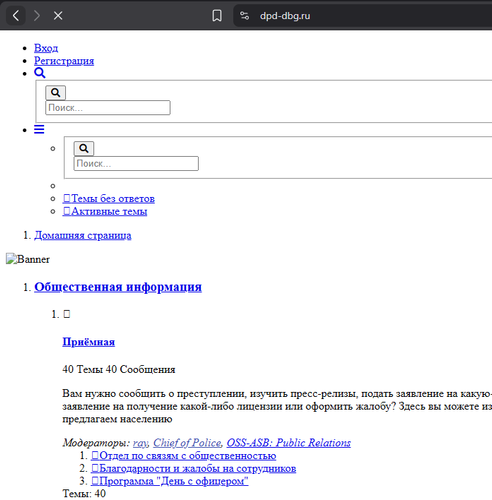Open Темы без ответов link
The image size is (492, 500).
[x=109, y=199]
